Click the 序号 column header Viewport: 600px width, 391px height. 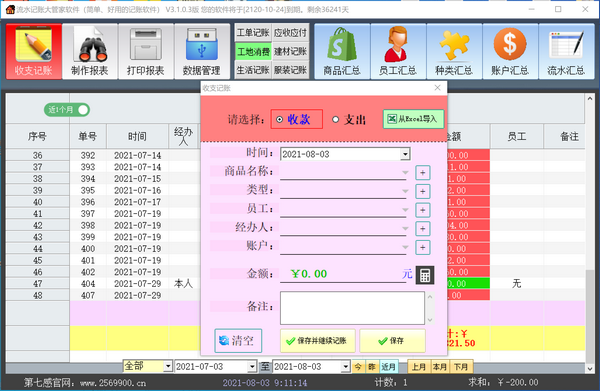(38, 136)
